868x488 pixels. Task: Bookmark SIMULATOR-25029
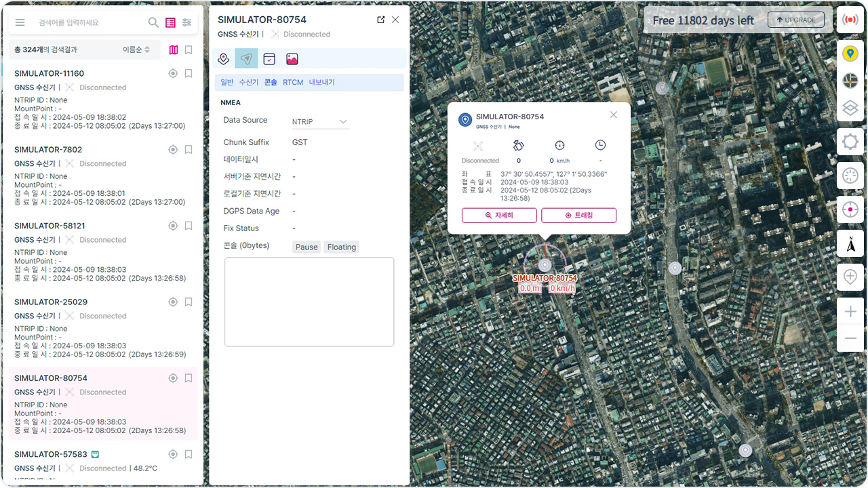tap(189, 302)
